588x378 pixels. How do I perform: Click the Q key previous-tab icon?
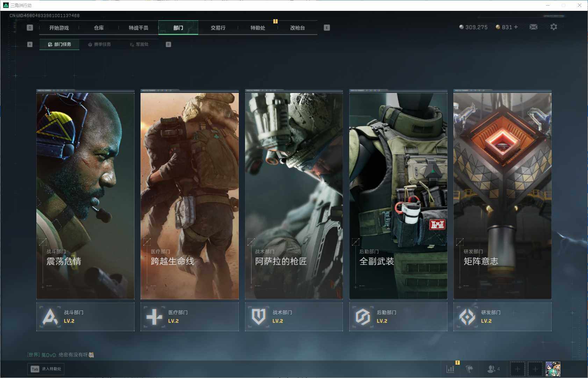(x=30, y=28)
